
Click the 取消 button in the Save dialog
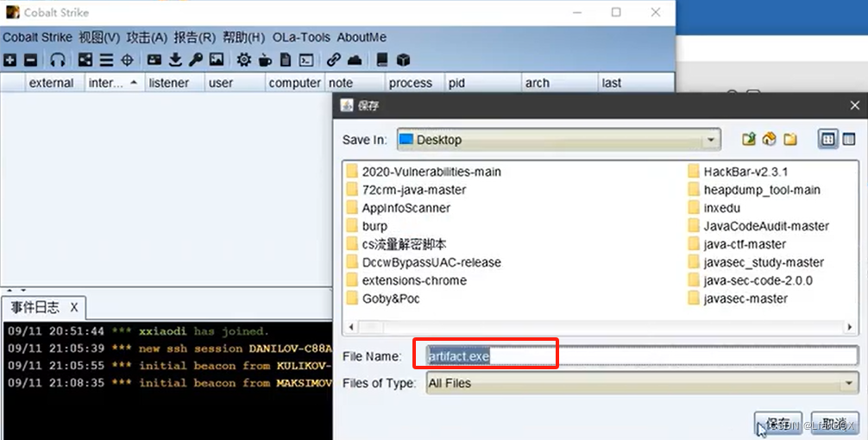coord(835,424)
